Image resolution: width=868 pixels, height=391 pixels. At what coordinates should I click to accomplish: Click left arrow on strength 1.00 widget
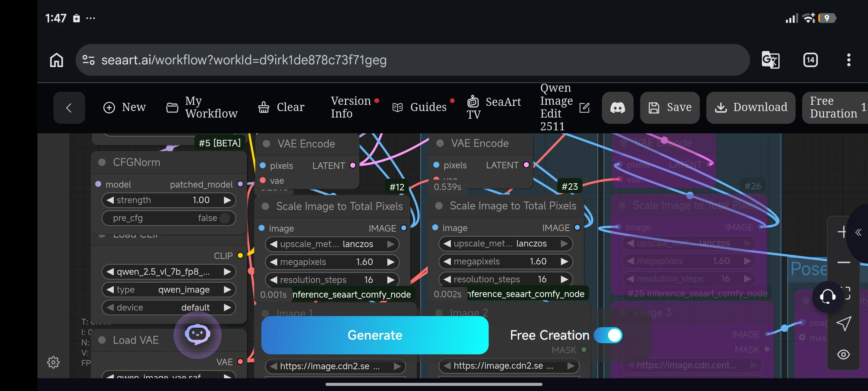point(110,200)
